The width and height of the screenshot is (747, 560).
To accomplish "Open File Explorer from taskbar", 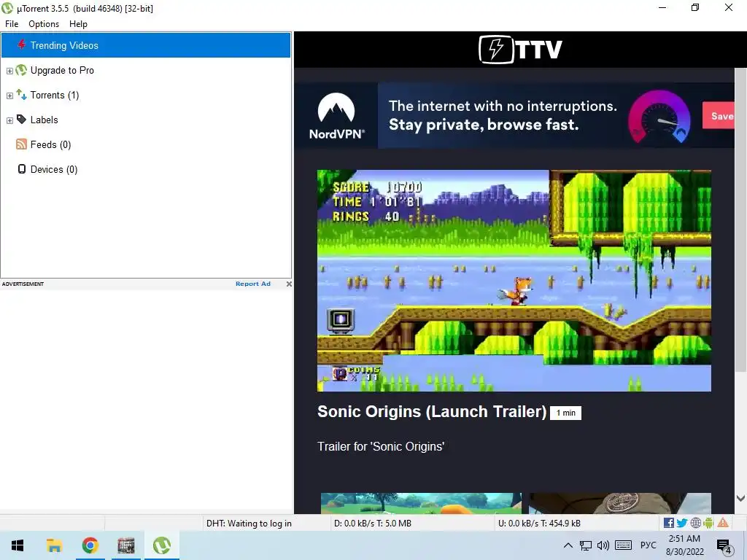I will 54,545.
